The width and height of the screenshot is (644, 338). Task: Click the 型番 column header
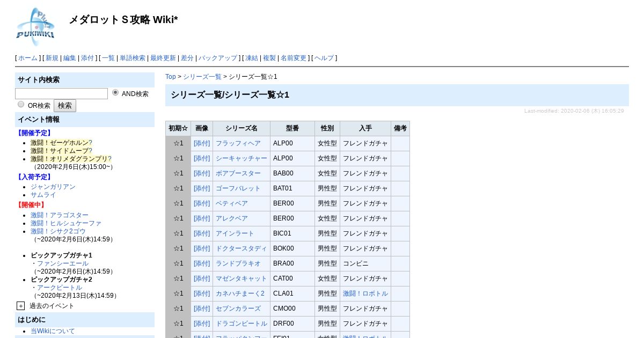tap(292, 129)
